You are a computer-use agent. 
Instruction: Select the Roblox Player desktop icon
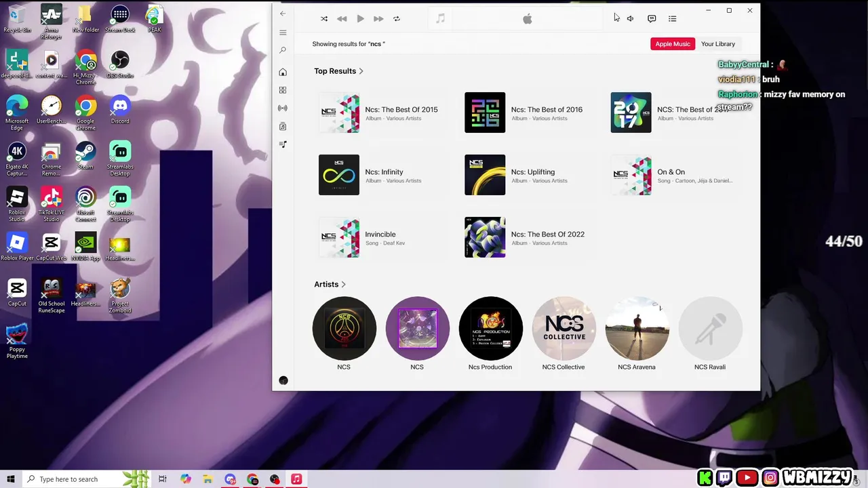click(x=17, y=247)
